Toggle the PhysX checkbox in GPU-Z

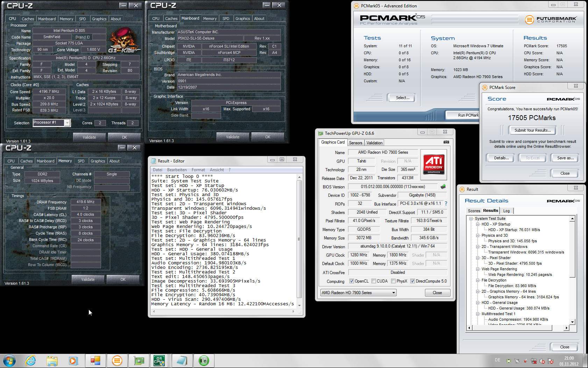click(393, 281)
